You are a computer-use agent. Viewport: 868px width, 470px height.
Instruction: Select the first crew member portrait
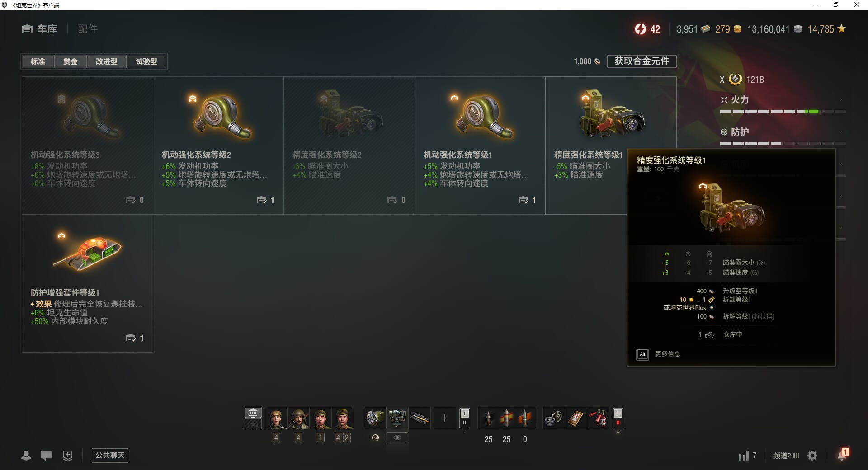pos(276,418)
